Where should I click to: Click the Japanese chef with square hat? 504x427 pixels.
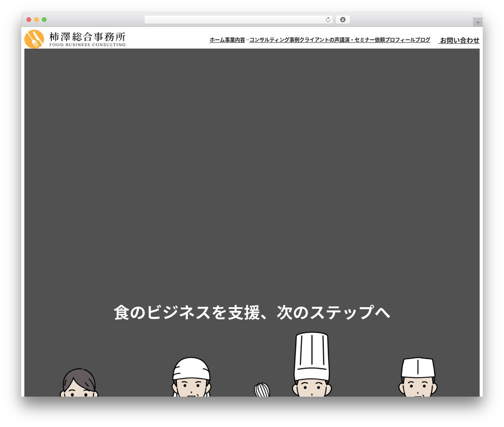(x=418, y=377)
